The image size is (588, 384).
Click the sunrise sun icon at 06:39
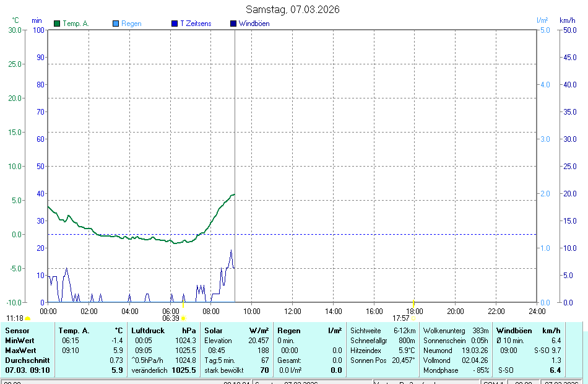pos(183,318)
